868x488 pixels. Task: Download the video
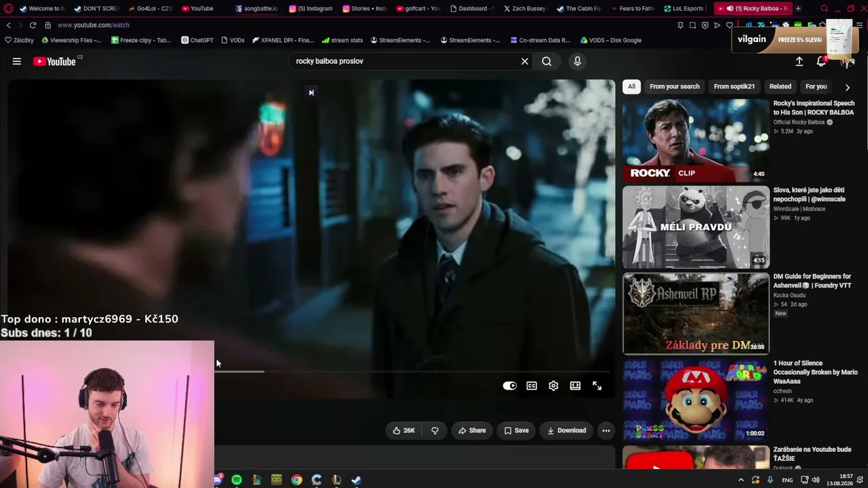(566, 430)
